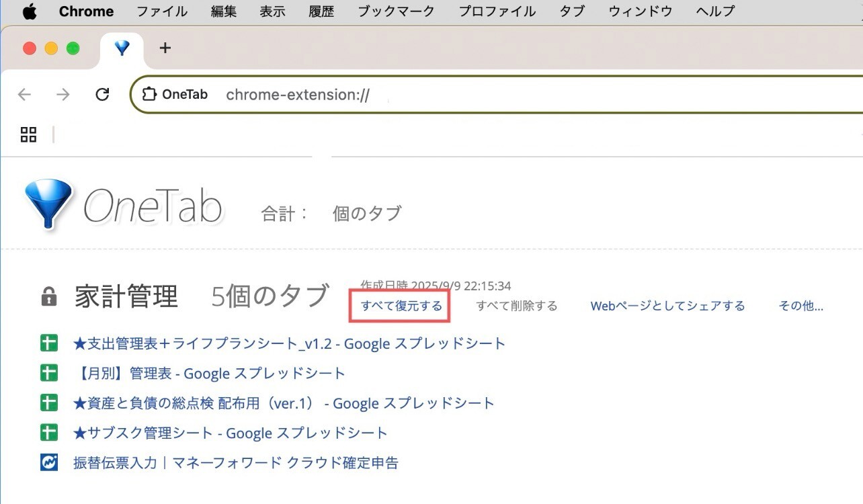This screenshot has width=863, height=504.
Task: Open 【月別】管理表 spreadsheet link
Action: click(x=209, y=373)
